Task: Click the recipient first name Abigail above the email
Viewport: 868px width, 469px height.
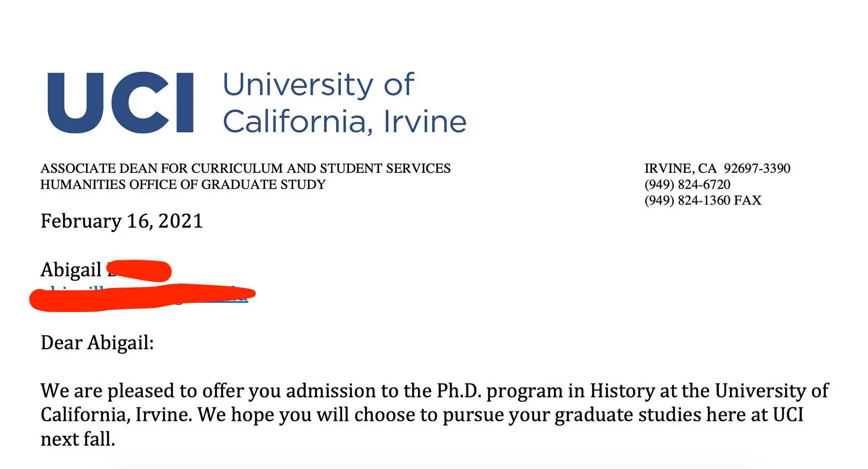Action: click(71, 270)
